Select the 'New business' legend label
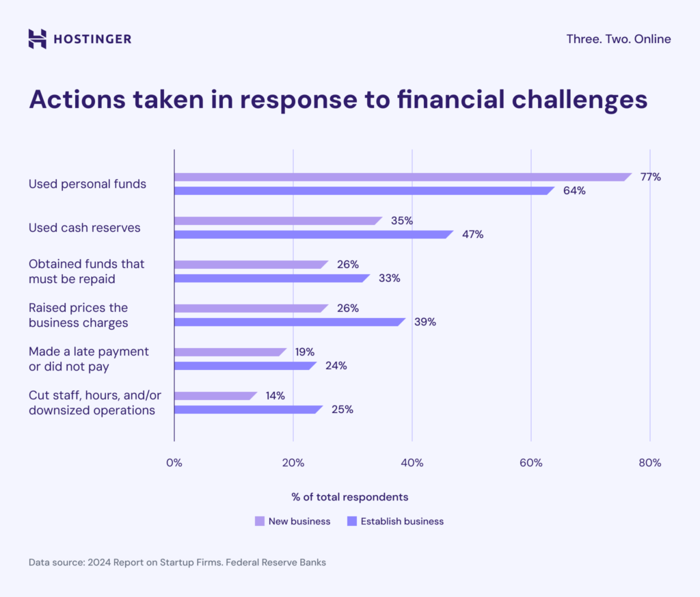 tap(299, 521)
